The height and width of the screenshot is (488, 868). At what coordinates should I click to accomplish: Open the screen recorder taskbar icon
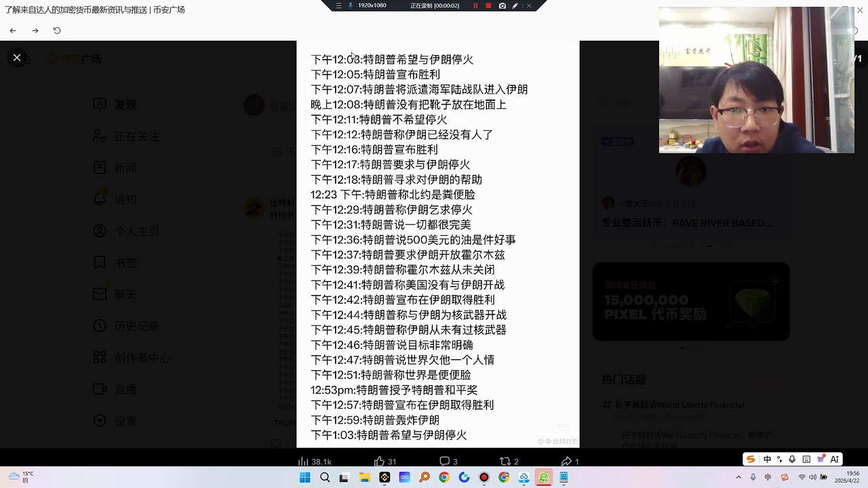[x=484, y=478]
